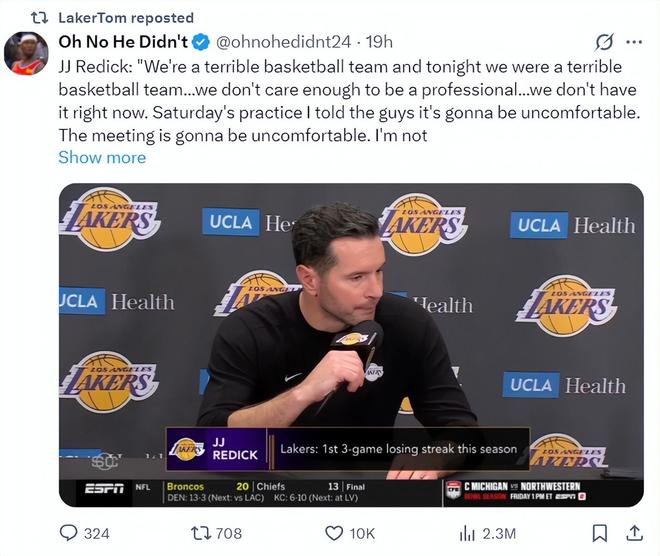Open the @ohnohedidnt24 handle
Image resolution: width=660 pixels, height=556 pixels.
(x=284, y=42)
